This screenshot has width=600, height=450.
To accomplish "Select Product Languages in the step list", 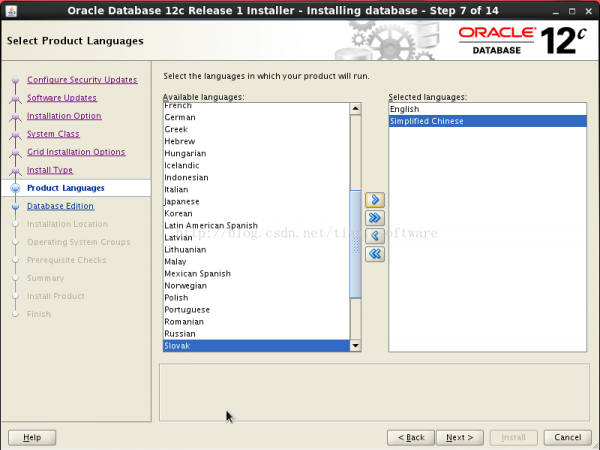I will 65,188.
